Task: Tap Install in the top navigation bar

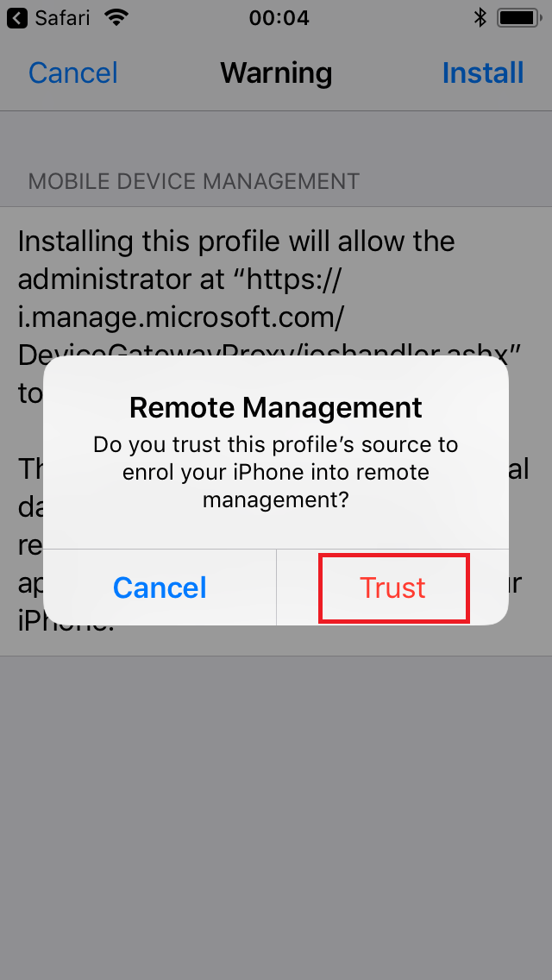Action: tap(483, 72)
